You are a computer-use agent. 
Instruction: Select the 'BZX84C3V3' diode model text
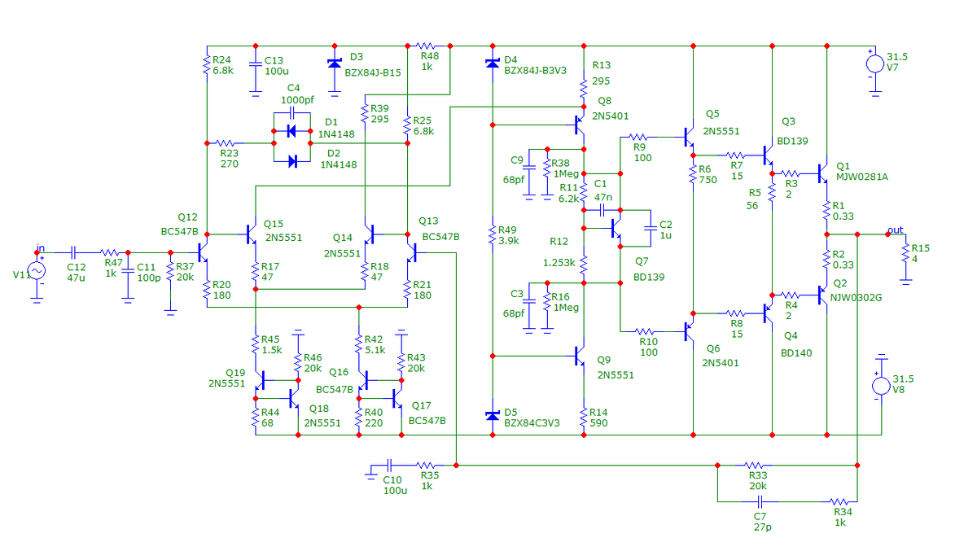point(532,422)
